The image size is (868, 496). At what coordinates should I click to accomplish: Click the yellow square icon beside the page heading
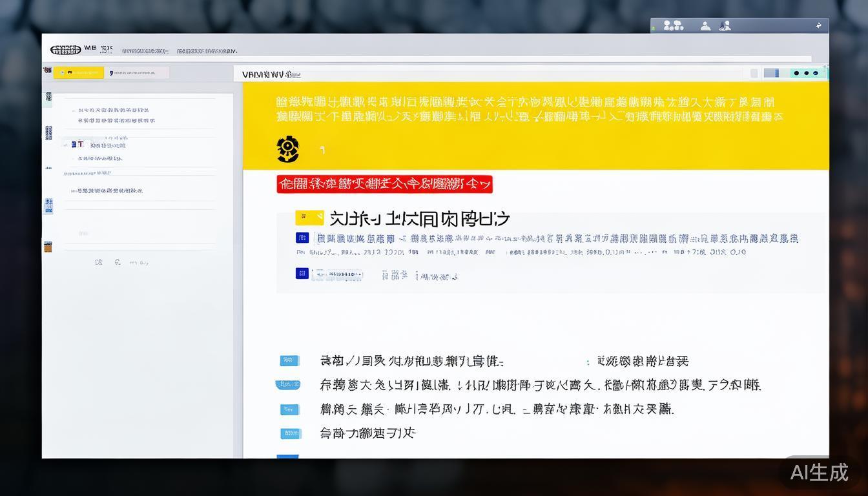[x=309, y=218]
